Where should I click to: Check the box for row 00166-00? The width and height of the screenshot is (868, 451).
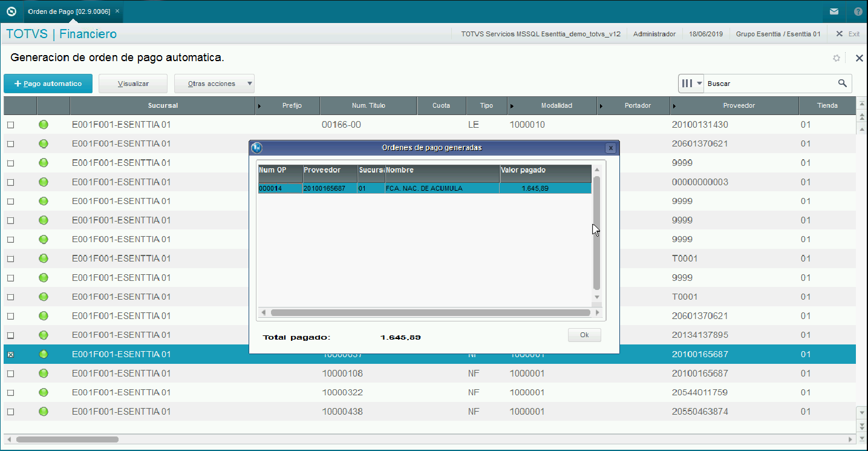pyautogui.click(x=10, y=125)
